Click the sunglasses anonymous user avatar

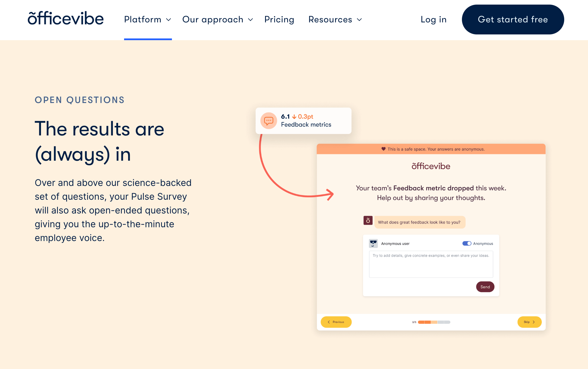373,243
